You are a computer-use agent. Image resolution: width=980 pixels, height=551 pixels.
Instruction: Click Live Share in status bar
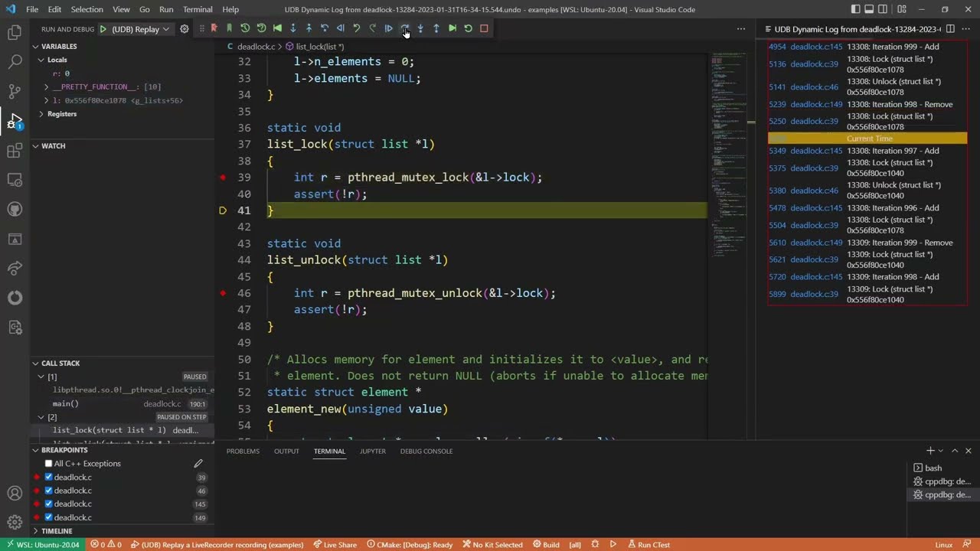click(x=335, y=545)
